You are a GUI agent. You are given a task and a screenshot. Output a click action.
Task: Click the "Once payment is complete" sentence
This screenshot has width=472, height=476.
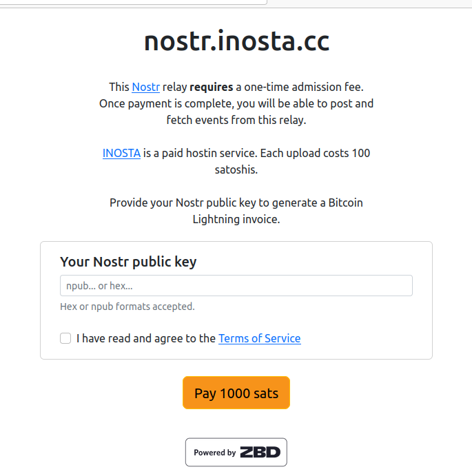click(x=236, y=103)
